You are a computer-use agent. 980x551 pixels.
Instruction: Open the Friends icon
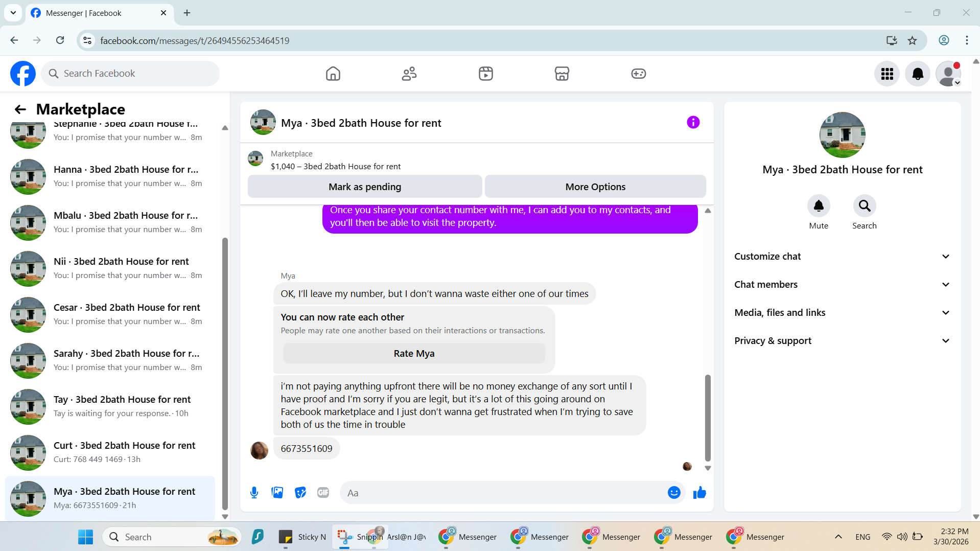[409, 74]
